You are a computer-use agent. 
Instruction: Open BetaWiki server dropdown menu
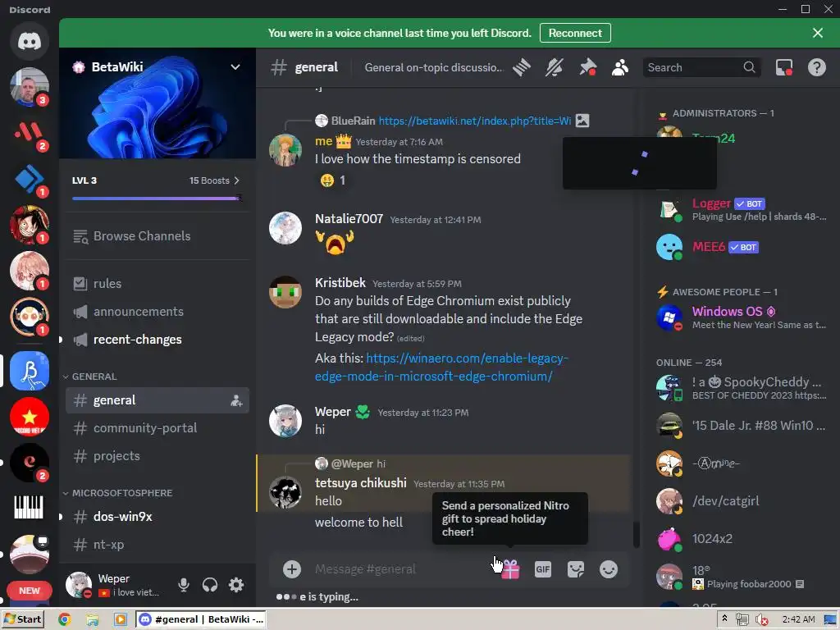point(235,67)
